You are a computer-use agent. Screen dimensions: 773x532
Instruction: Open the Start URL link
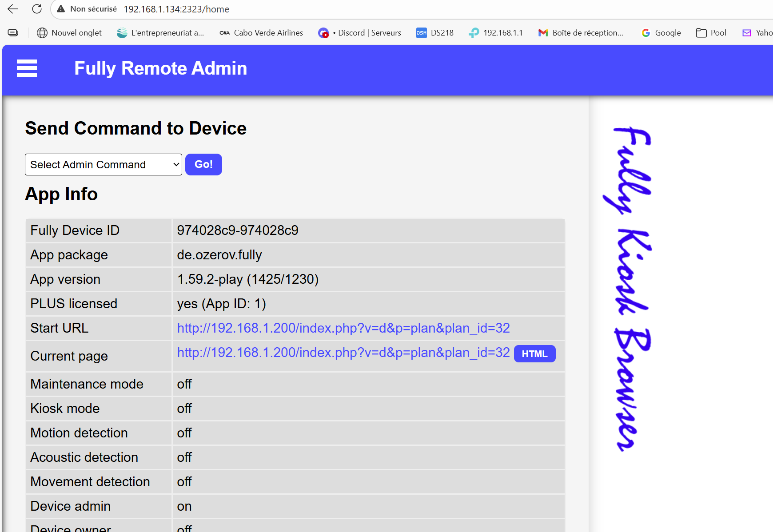343,328
